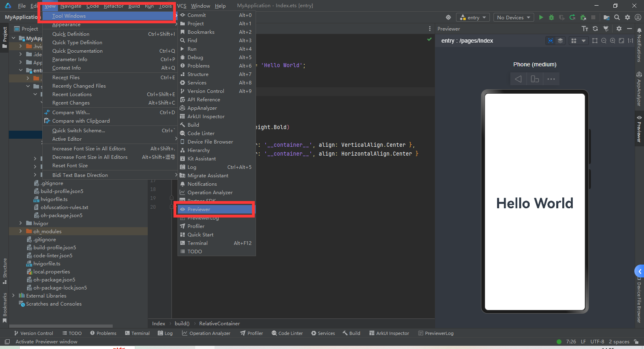Click the Hello World phone preview screen
Screen dimensions: 644x349
pyautogui.click(x=535, y=202)
